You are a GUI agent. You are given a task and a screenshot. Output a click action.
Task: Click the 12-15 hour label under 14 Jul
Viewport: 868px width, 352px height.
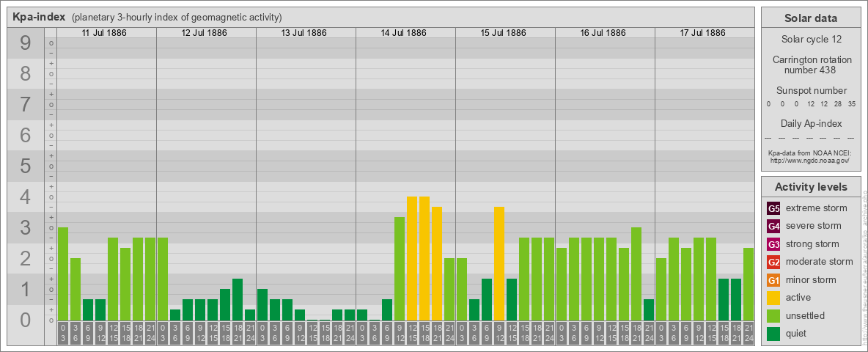click(x=412, y=334)
